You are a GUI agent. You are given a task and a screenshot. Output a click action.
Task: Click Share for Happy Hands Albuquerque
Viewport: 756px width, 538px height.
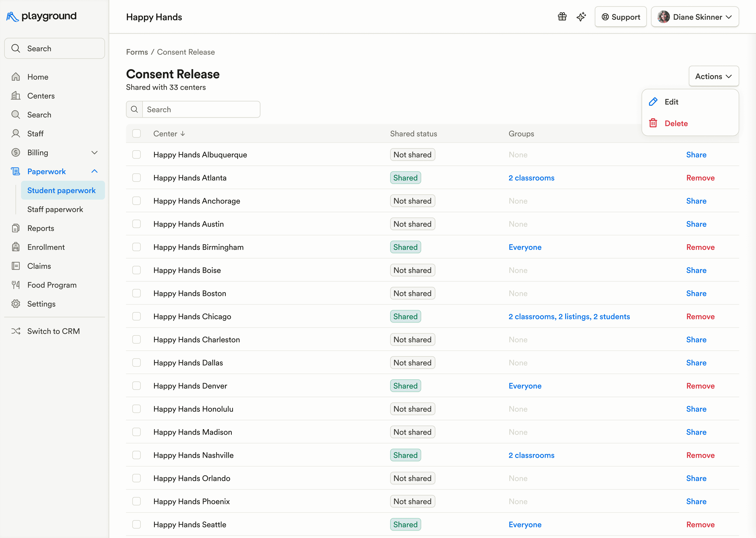[x=696, y=155]
